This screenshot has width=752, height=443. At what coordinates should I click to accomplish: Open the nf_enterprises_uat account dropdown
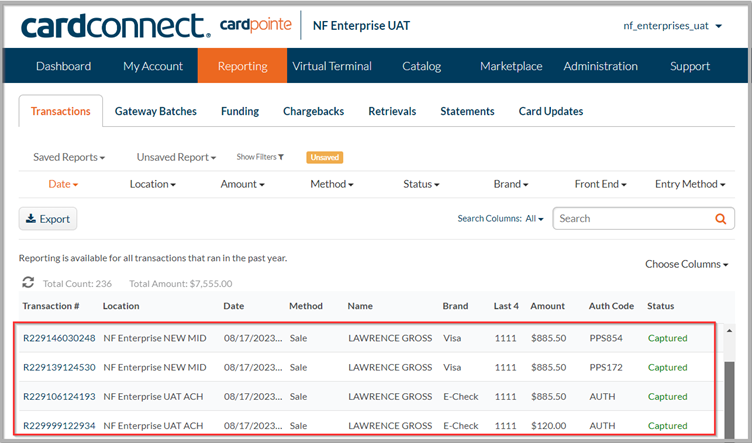[x=672, y=26]
